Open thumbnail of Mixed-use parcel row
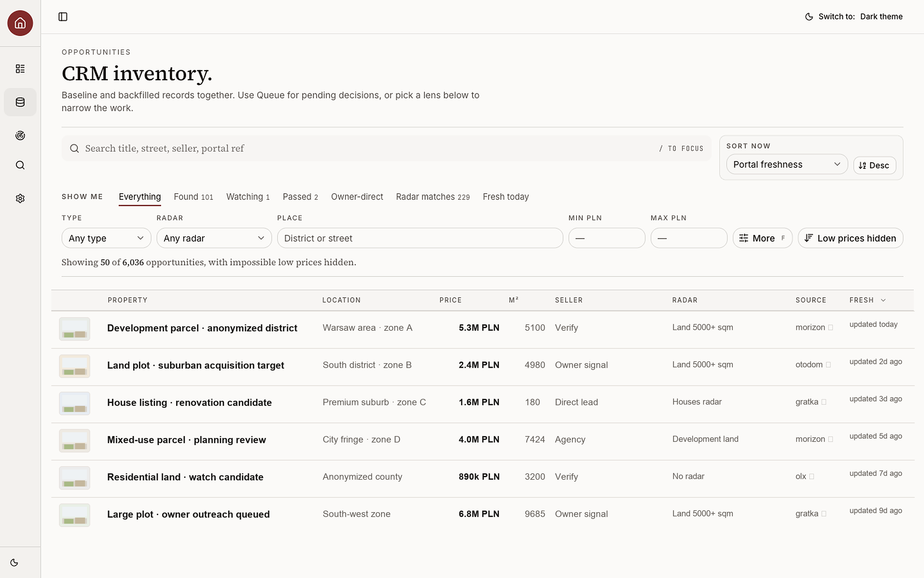 click(x=74, y=440)
